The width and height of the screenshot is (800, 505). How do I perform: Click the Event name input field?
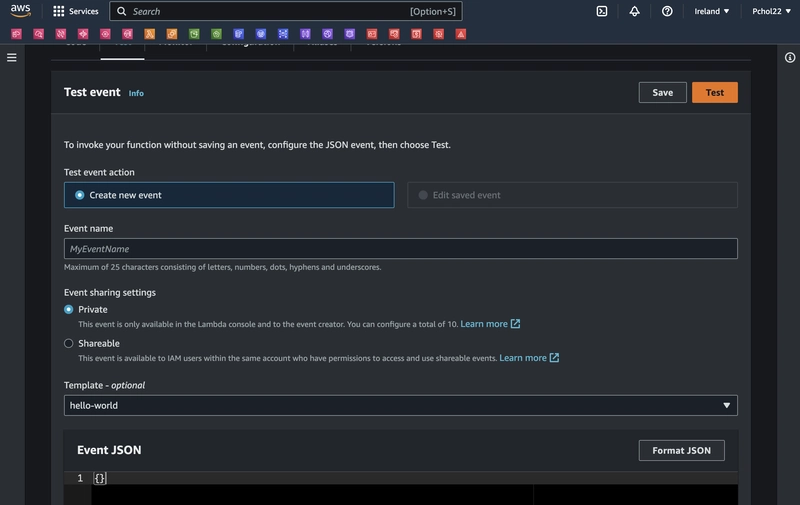click(x=401, y=248)
